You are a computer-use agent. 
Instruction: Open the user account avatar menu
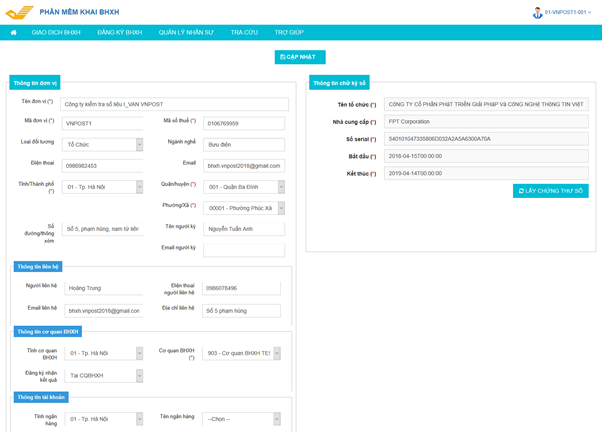537,12
